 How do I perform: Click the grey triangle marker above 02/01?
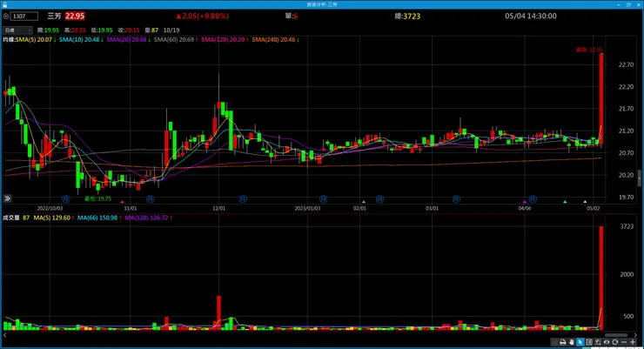pos(364,202)
